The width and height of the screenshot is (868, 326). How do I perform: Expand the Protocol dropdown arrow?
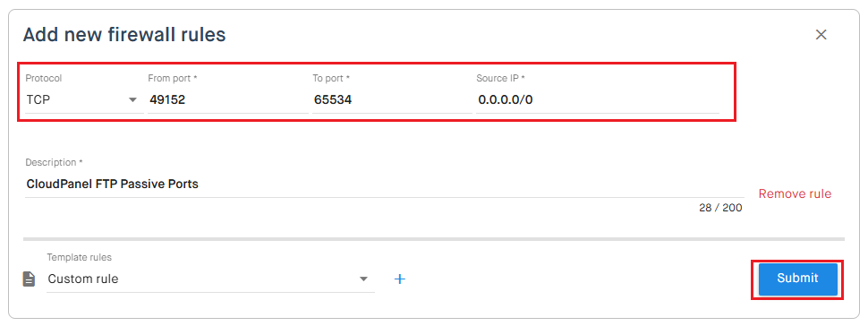point(132,100)
